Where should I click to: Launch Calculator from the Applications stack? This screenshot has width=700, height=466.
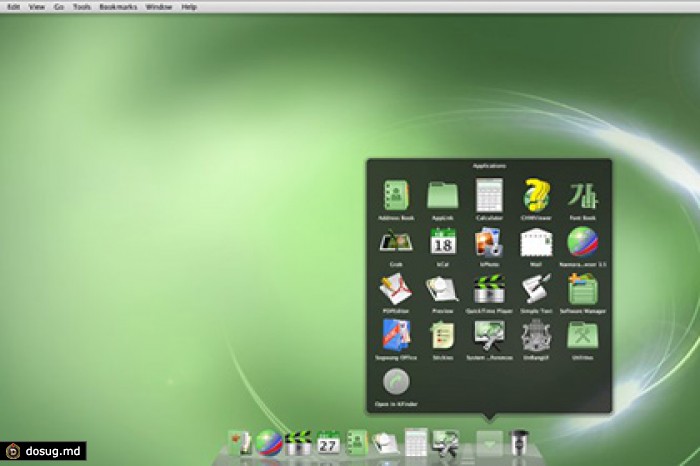pyautogui.click(x=489, y=195)
